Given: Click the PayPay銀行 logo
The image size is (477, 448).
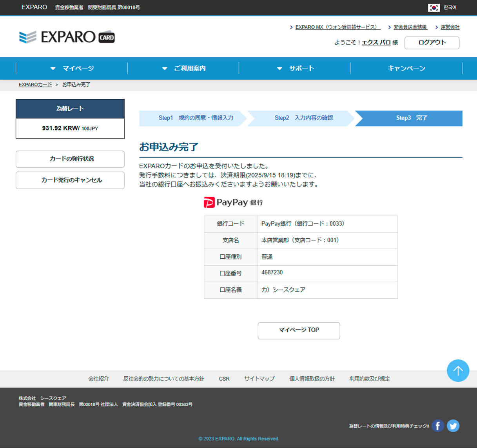Looking at the screenshot, I should tap(233, 202).
